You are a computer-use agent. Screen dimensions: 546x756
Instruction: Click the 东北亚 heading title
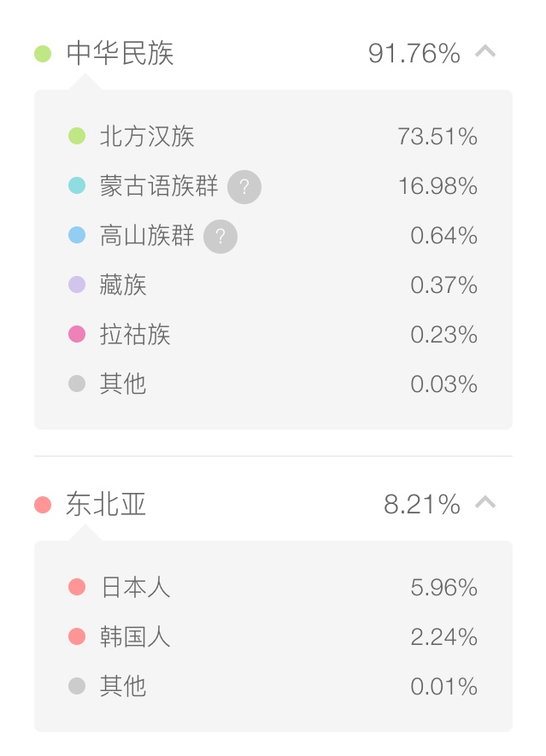click(106, 504)
